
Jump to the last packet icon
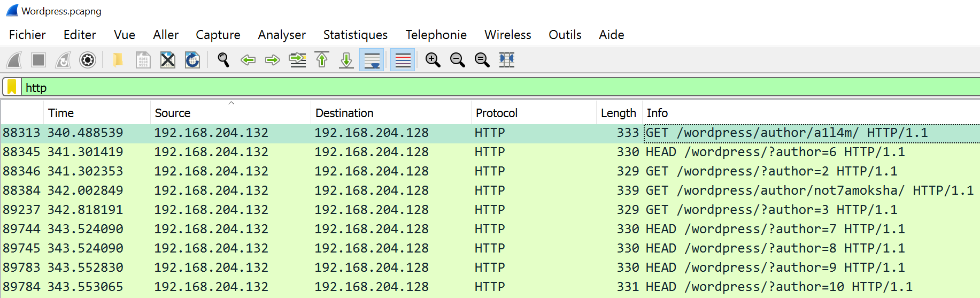(346, 60)
